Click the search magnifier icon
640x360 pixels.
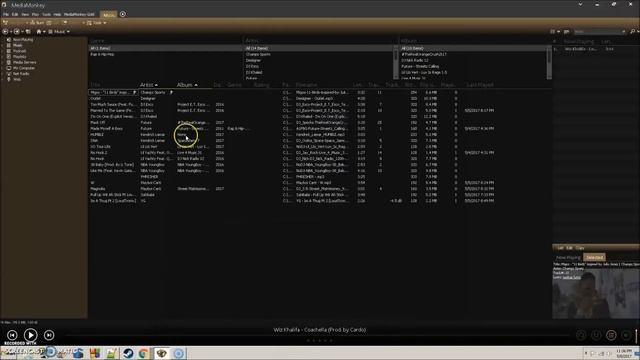coord(633,31)
